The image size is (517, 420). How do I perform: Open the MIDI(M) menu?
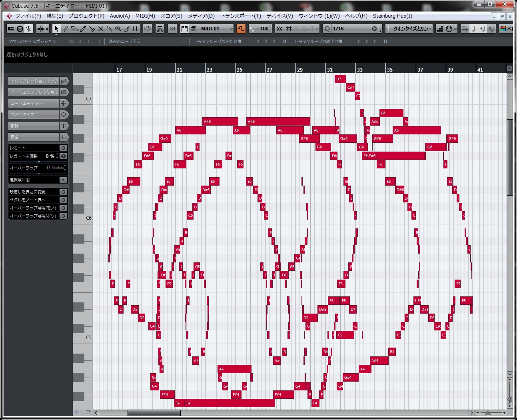tap(145, 16)
